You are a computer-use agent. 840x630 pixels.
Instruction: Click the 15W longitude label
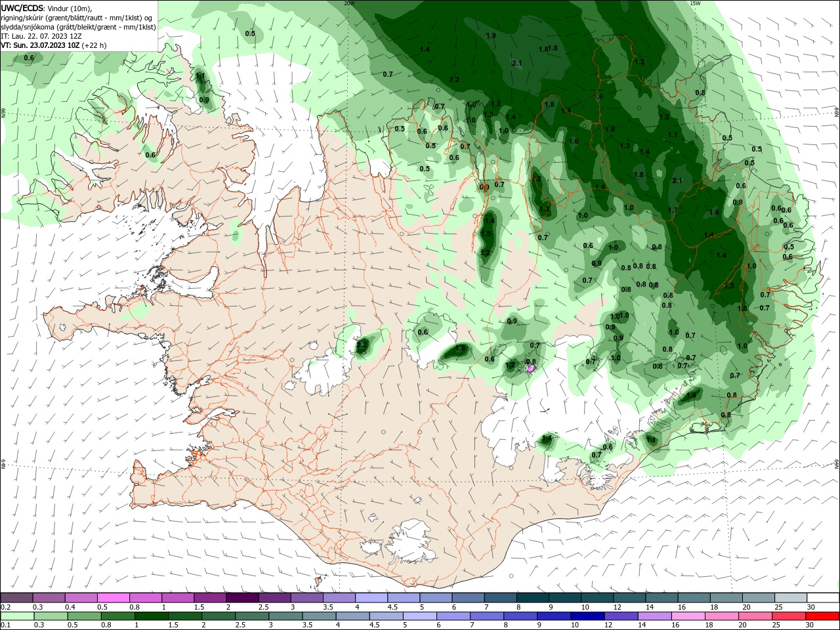(x=696, y=3)
